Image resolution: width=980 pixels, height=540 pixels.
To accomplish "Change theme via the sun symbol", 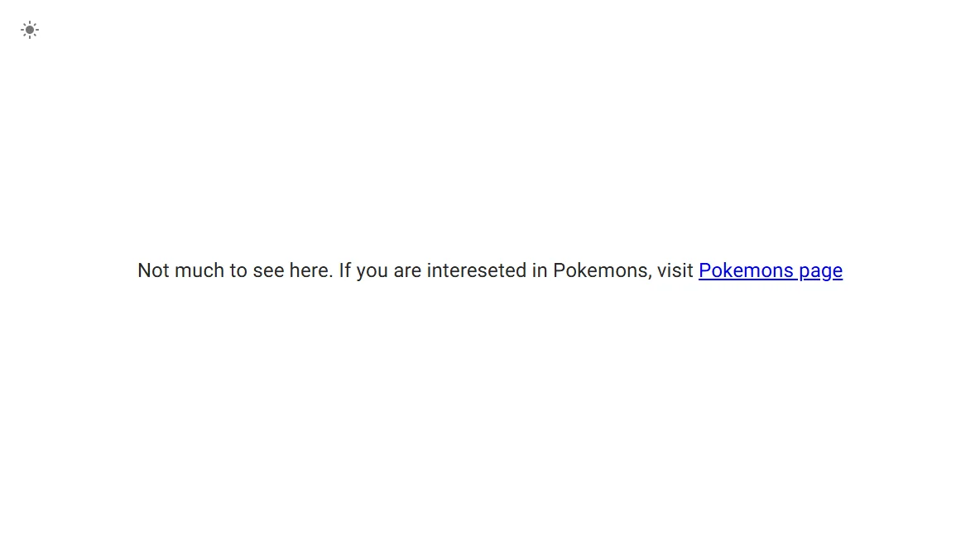I will 29,30.
